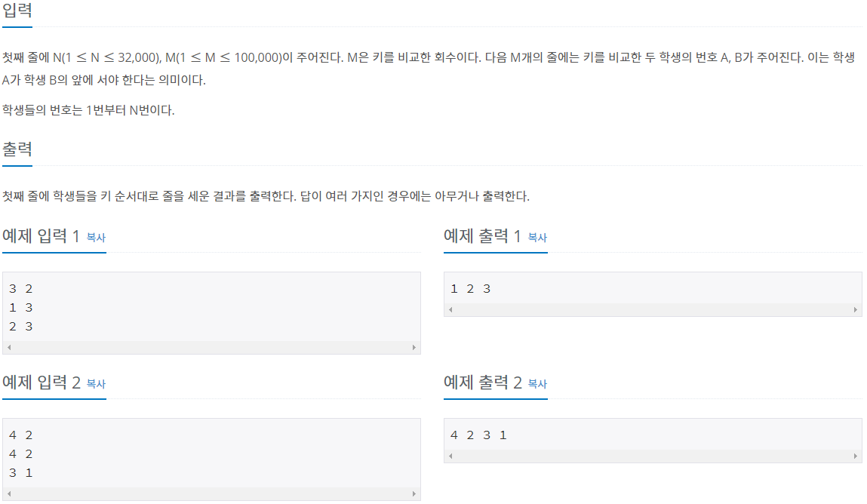Screen dimensions: 867x504
Task: Click the output line reading 4 2 3 1
Action: pos(477,435)
